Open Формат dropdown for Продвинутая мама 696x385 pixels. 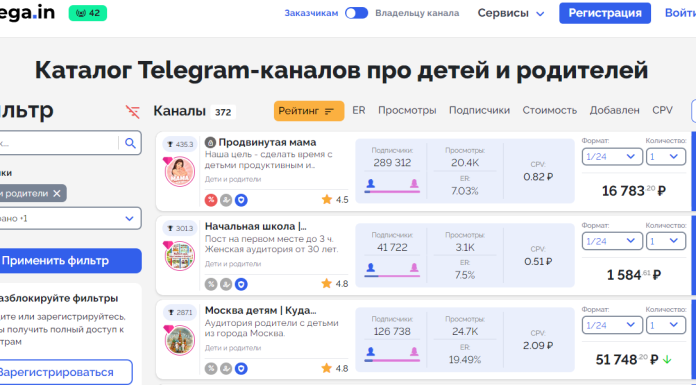point(612,156)
